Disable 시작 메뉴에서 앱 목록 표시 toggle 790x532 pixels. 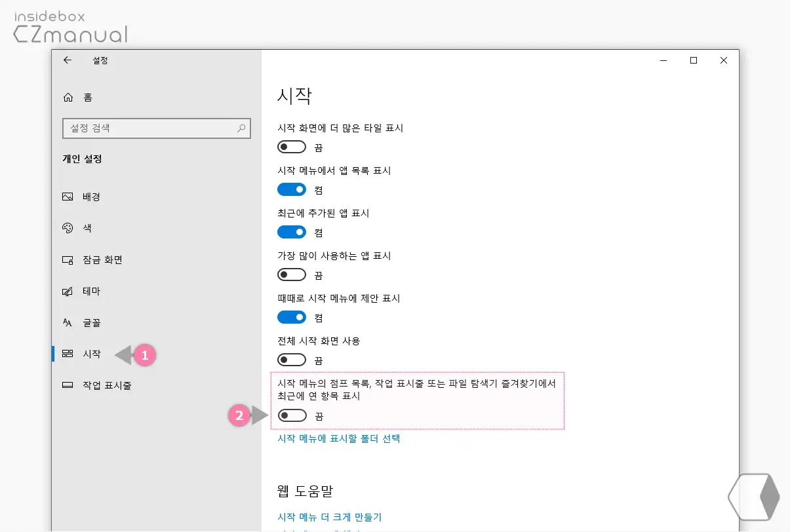291,189
